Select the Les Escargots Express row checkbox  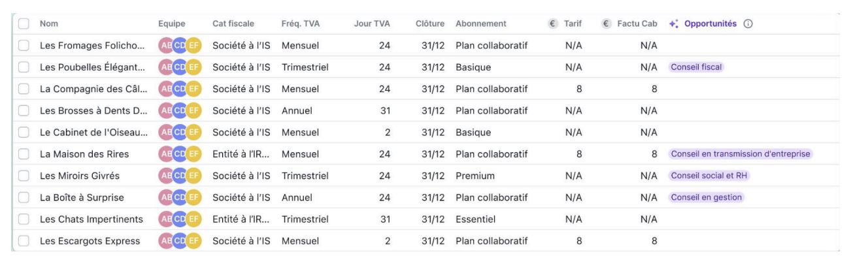tap(24, 241)
